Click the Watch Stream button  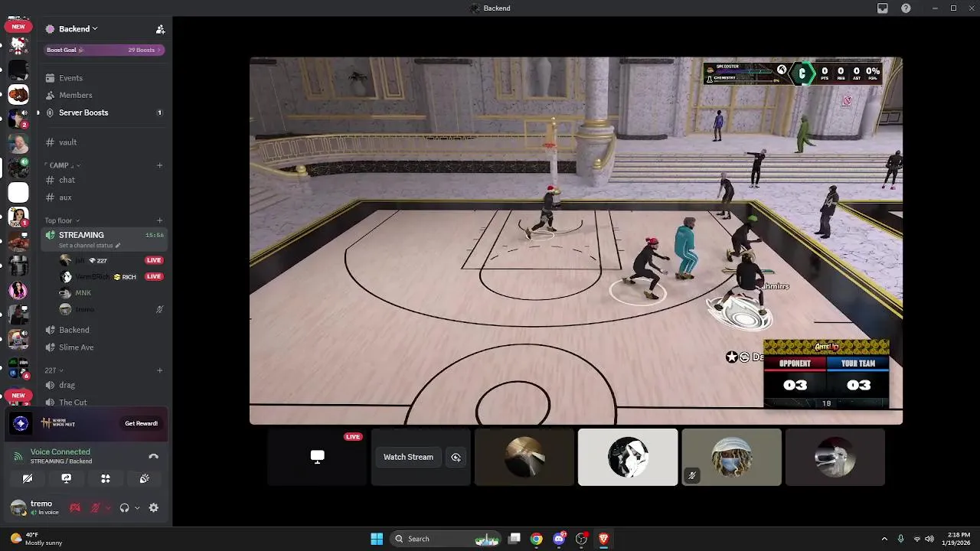click(408, 457)
